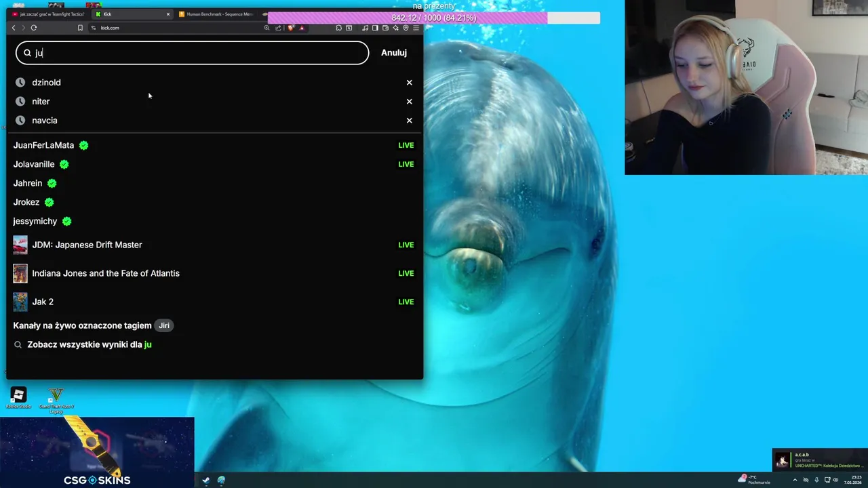Bookmark this page icon
868x488 pixels.
coord(80,28)
